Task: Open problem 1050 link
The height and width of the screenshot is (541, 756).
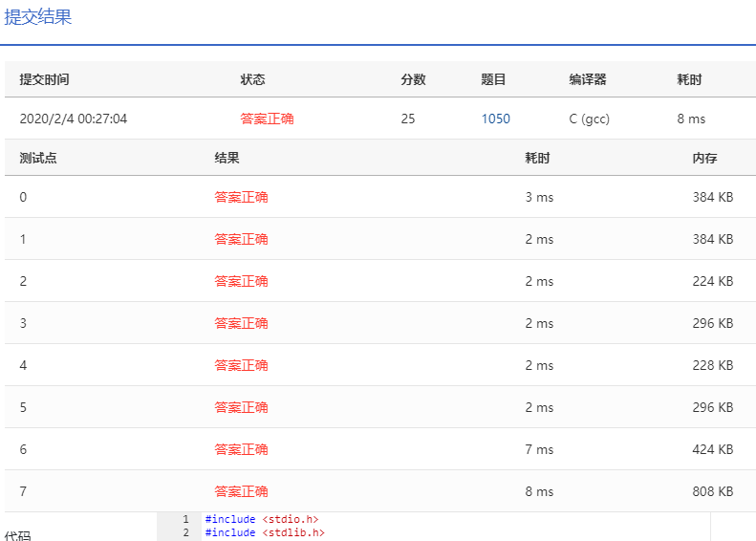Action: pyautogui.click(x=496, y=119)
